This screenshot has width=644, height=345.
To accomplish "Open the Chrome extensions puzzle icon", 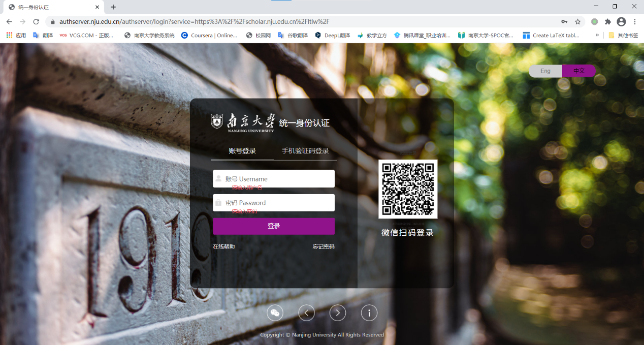I will pos(607,22).
